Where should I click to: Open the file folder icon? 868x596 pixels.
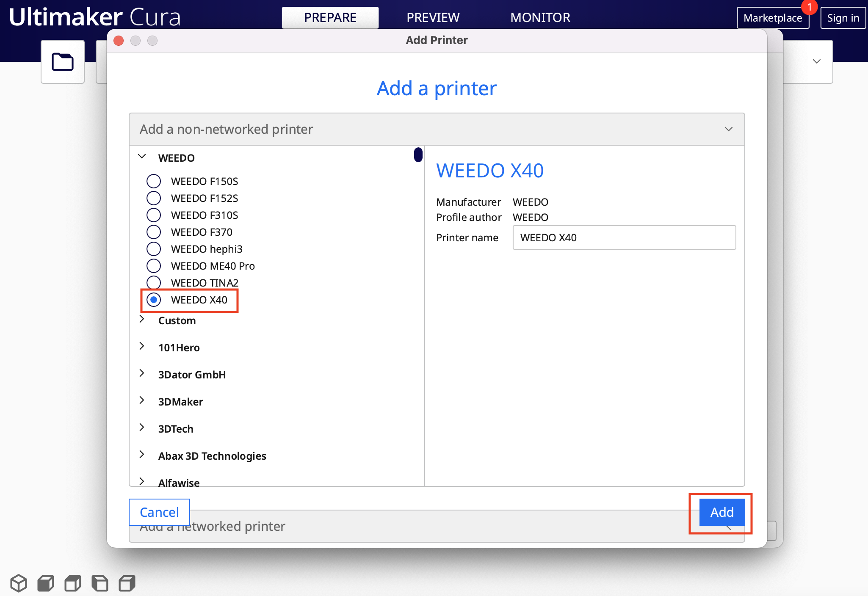click(63, 62)
